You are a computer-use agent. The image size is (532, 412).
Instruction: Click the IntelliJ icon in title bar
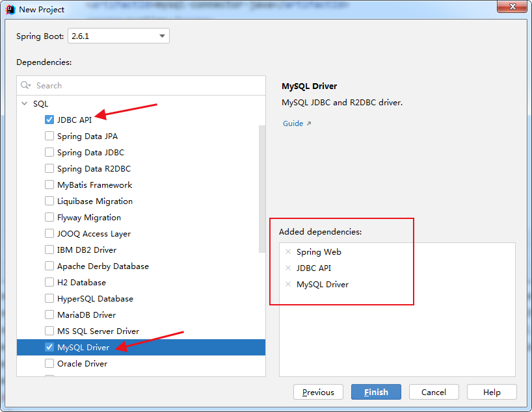[10, 10]
